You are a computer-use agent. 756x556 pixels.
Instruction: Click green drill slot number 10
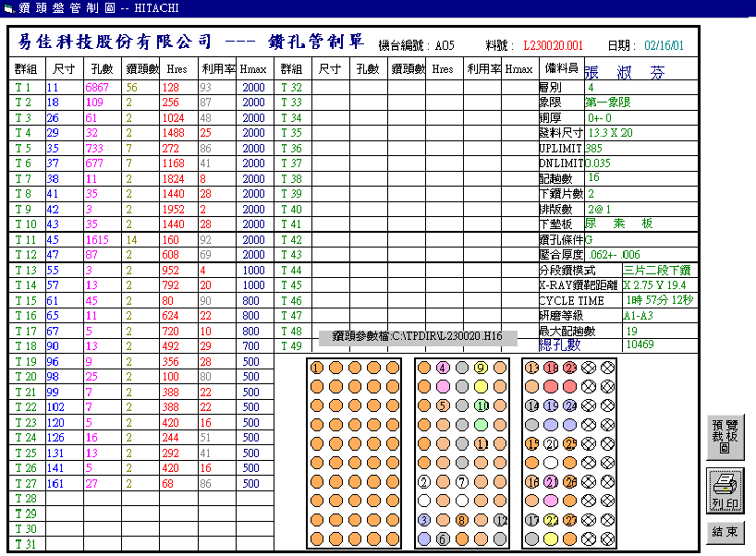(482, 405)
